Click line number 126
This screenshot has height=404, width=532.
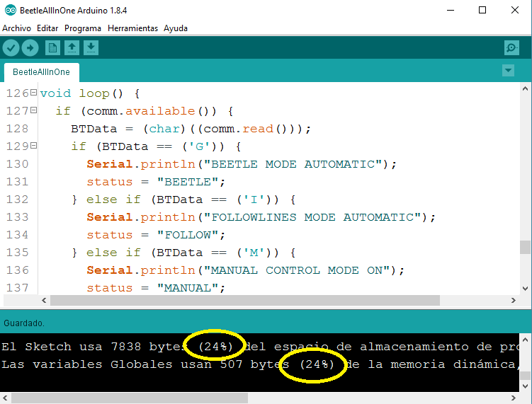click(17, 93)
